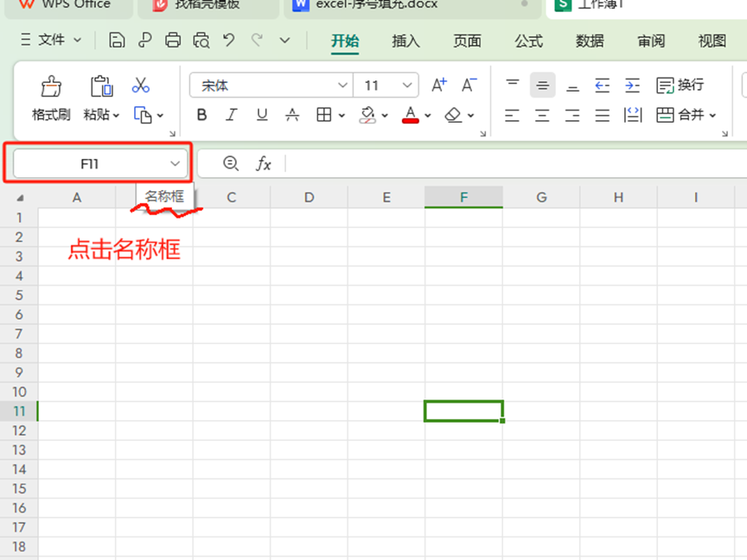This screenshot has width=747, height=560.
Task: Decrease indent icon
Action: point(603,86)
